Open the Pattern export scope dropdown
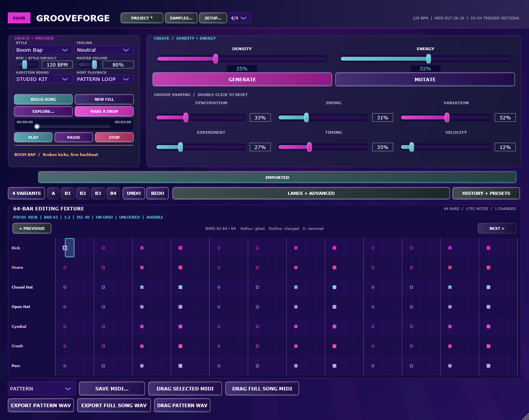Viewport: 529px width, 420px height. [42, 388]
